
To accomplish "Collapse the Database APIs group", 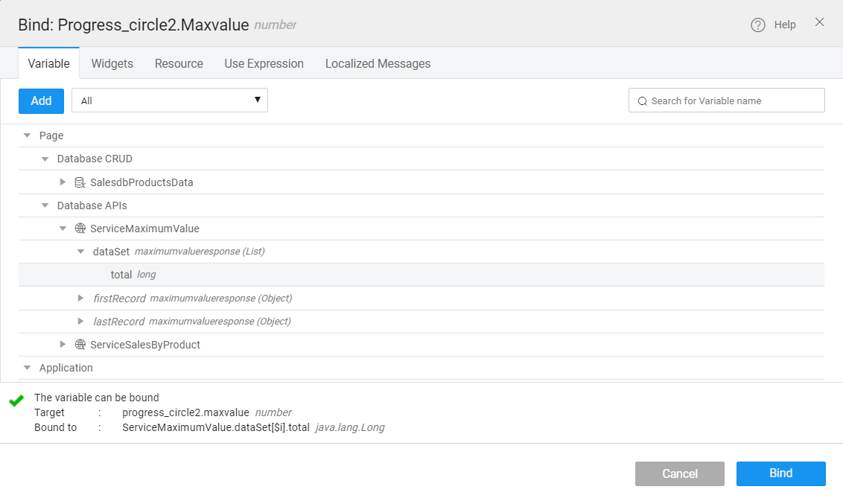I will coord(45,205).
